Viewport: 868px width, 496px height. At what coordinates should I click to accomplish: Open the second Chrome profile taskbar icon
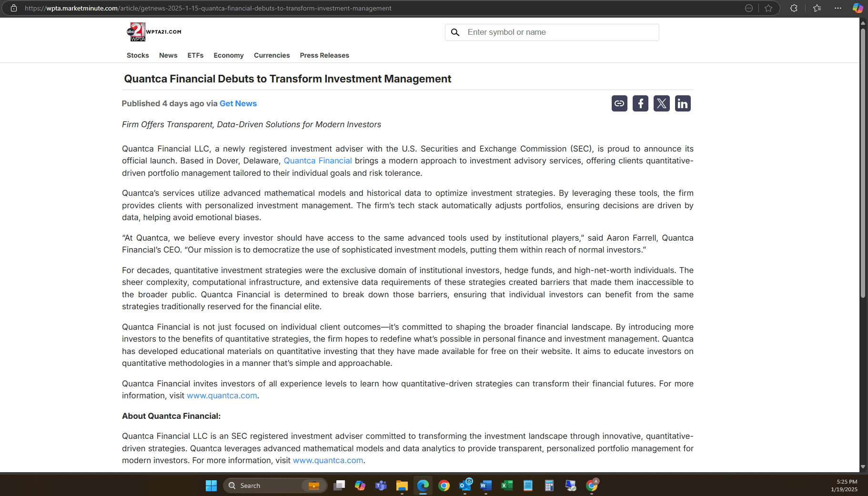click(x=592, y=486)
